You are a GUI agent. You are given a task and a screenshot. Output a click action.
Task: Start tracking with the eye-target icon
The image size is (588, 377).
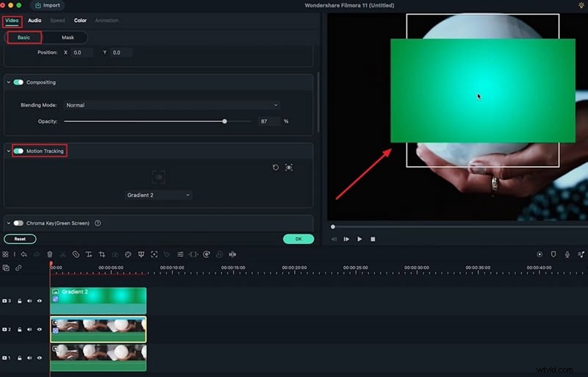point(289,168)
